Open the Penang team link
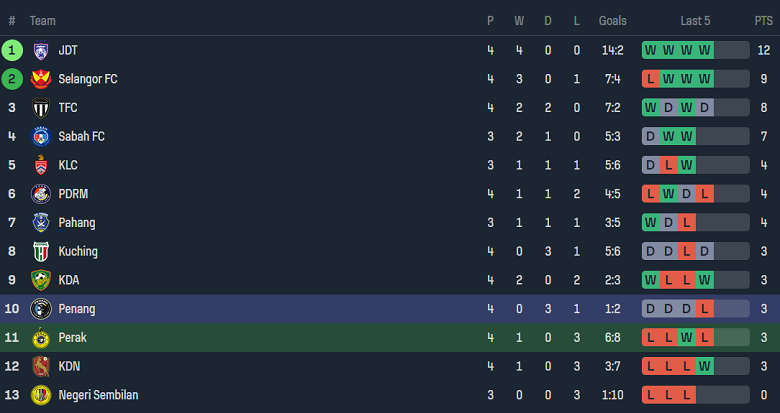 pyautogui.click(x=77, y=309)
